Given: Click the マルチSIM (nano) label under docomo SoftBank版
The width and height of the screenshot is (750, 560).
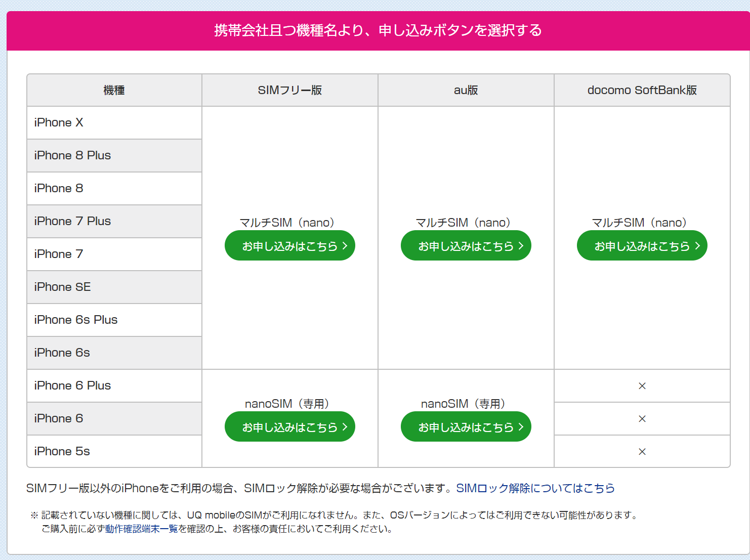Looking at the screenshot, I should coord(639,223).
